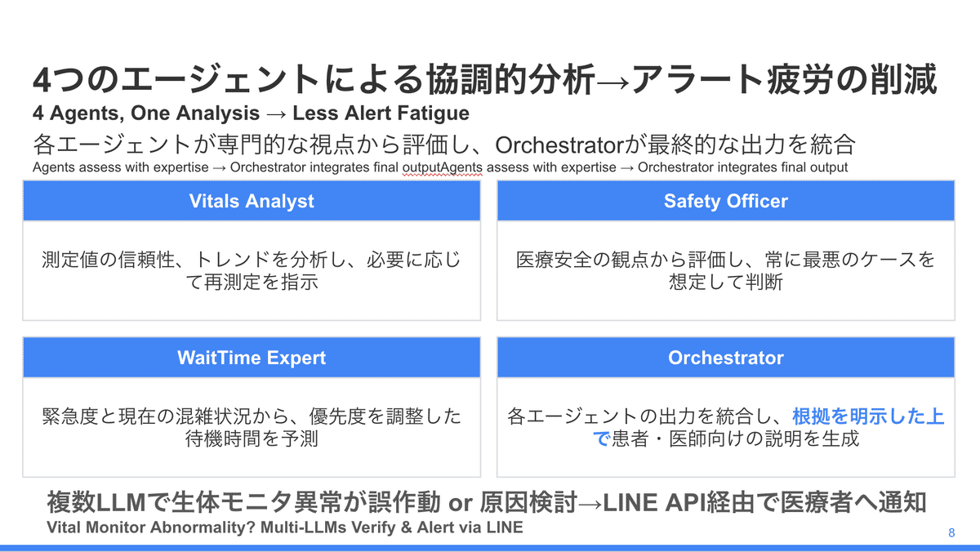Click the Safety Officer description text
Viewport: 980px width, 552px height.
coord(725,272)
